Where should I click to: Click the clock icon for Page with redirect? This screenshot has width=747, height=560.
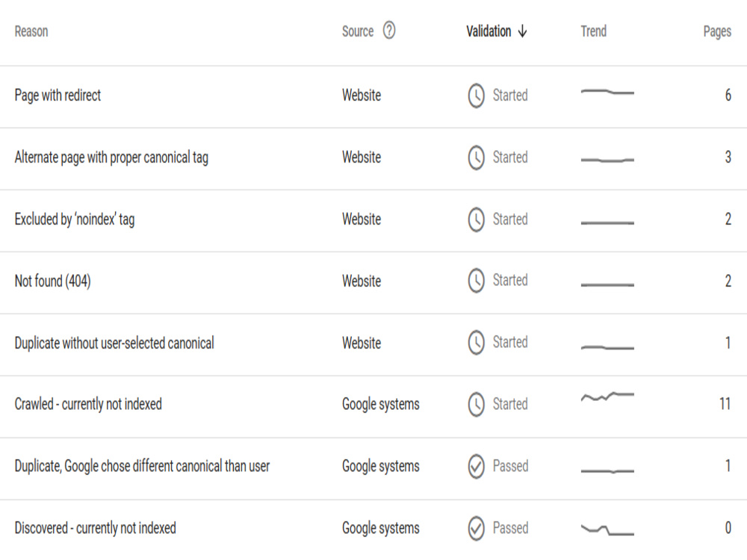tap(476, 96)
